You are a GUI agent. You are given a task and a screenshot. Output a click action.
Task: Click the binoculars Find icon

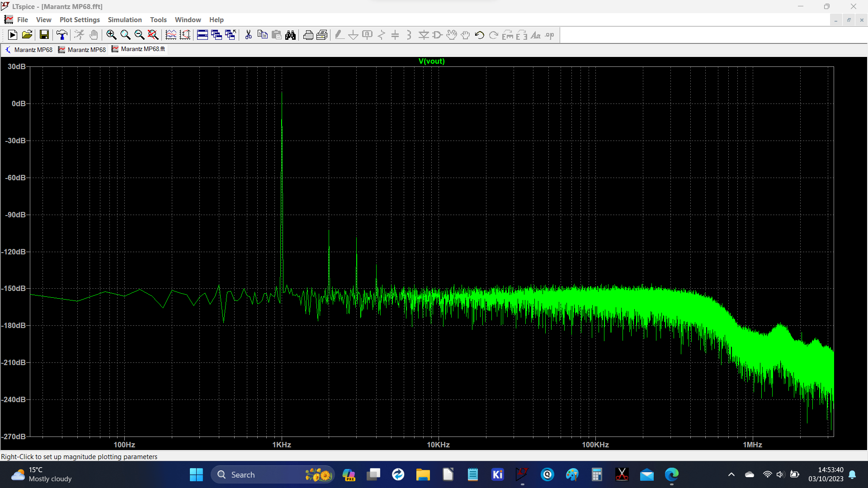[x=291, y=35]
